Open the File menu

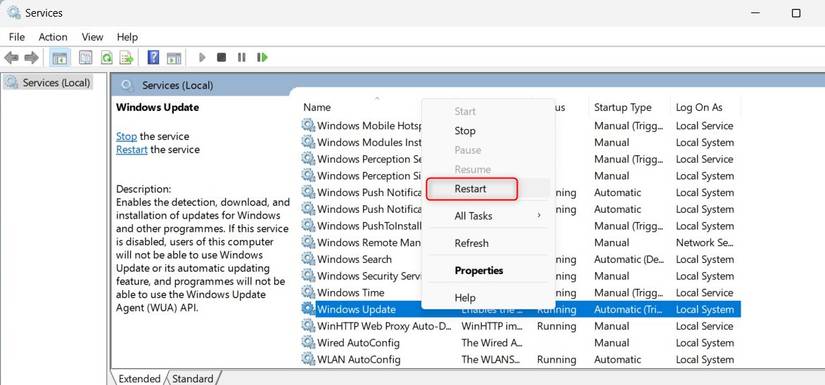point(17,37)
